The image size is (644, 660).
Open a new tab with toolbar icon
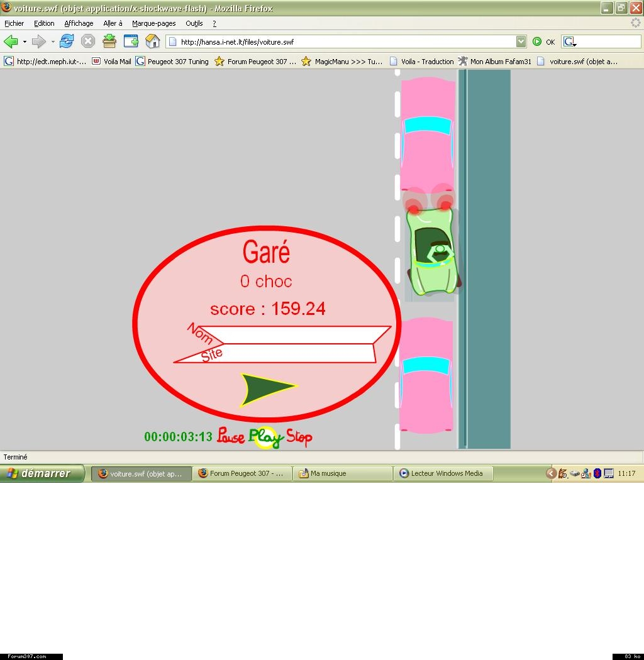[x=131, y=42]
